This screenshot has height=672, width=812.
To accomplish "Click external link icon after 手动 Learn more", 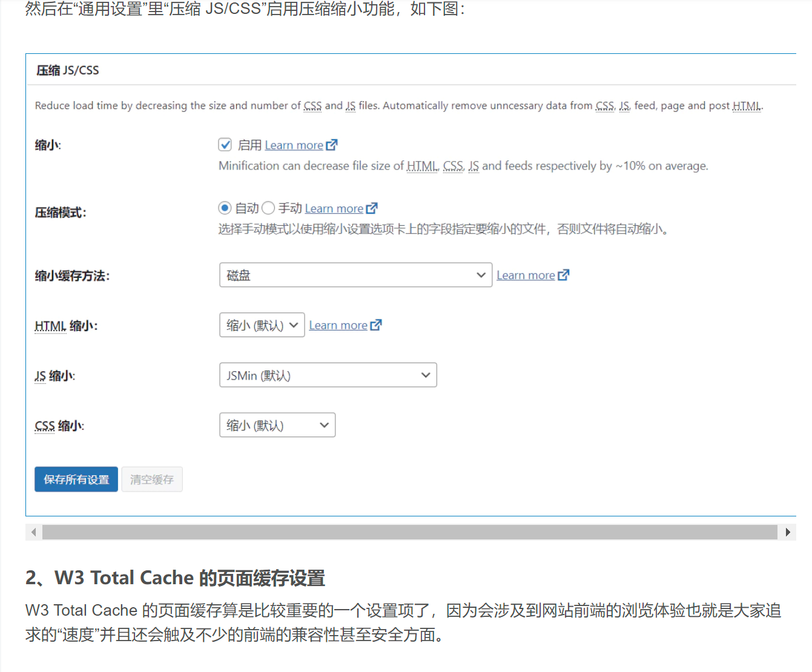I will pos(372,208).
